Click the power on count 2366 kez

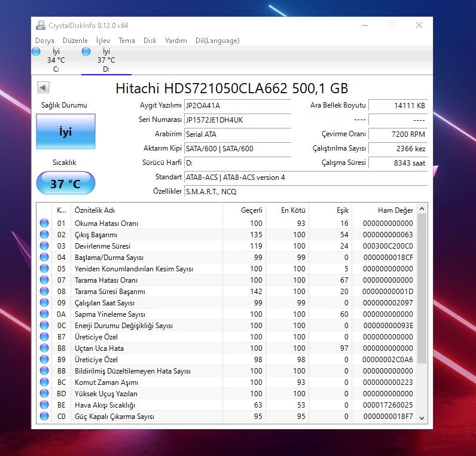(398, 148)
